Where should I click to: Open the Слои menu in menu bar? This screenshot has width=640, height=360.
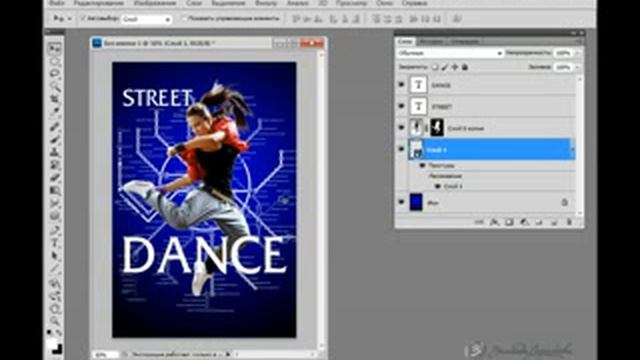(194, 3)
